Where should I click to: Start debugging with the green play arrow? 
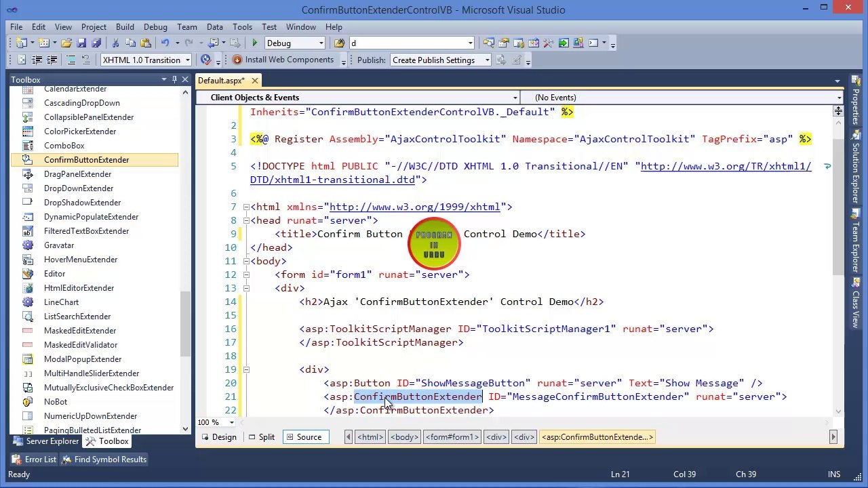coord(254,43)
